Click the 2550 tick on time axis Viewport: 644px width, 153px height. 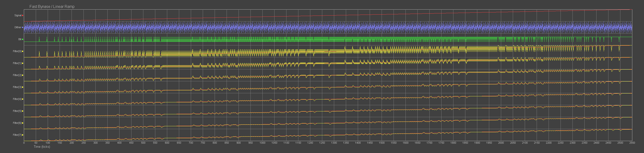coord(632,143)
